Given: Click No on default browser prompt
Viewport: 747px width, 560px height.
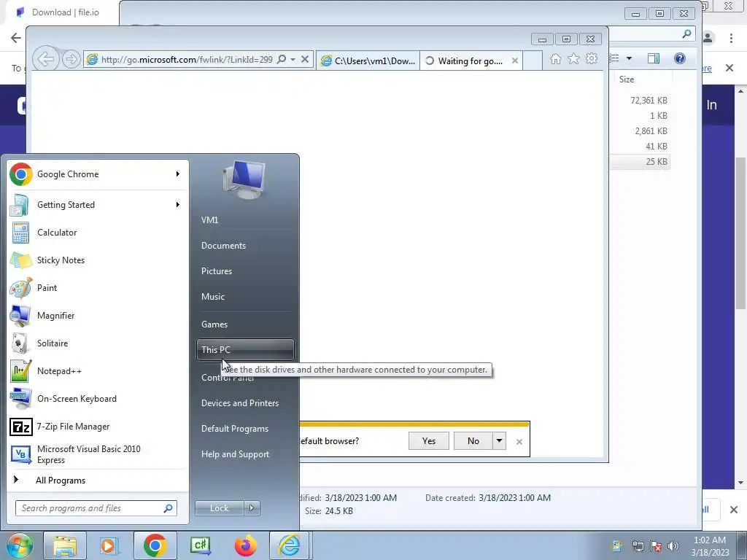Looking at the screenshot, I should (x=473, y=441).
